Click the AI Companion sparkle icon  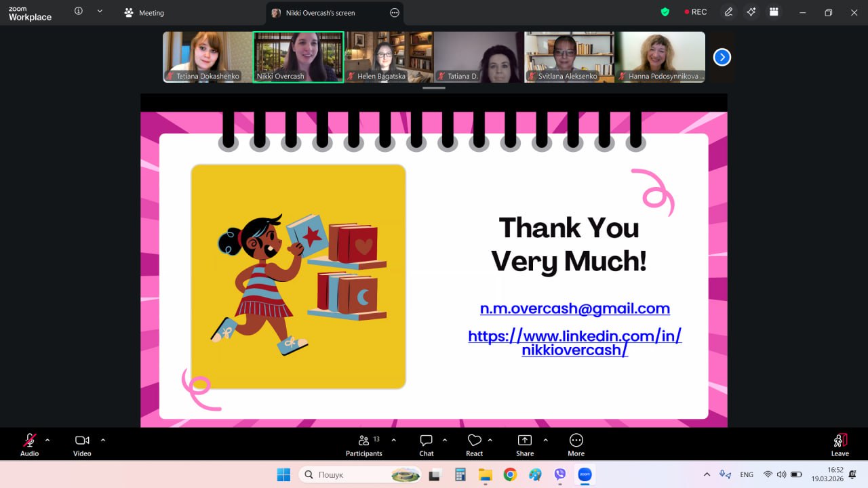[x=751, y=12]
